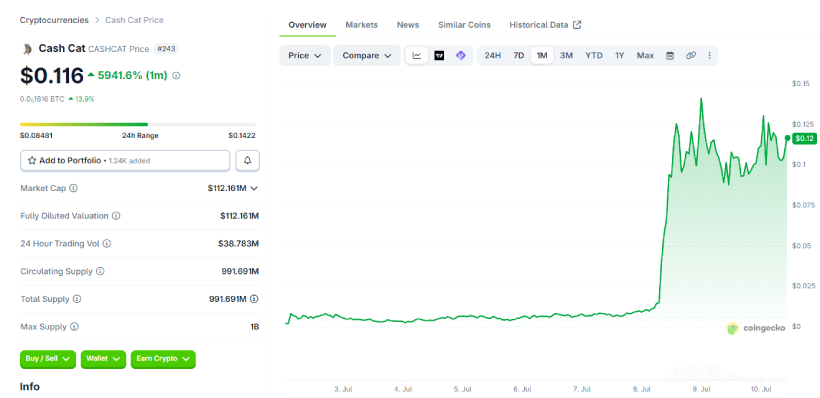The height and width of the screenshot is (398, 820).
Task: Click the 8. Jul date on chart axis
Action: [642, 389]
